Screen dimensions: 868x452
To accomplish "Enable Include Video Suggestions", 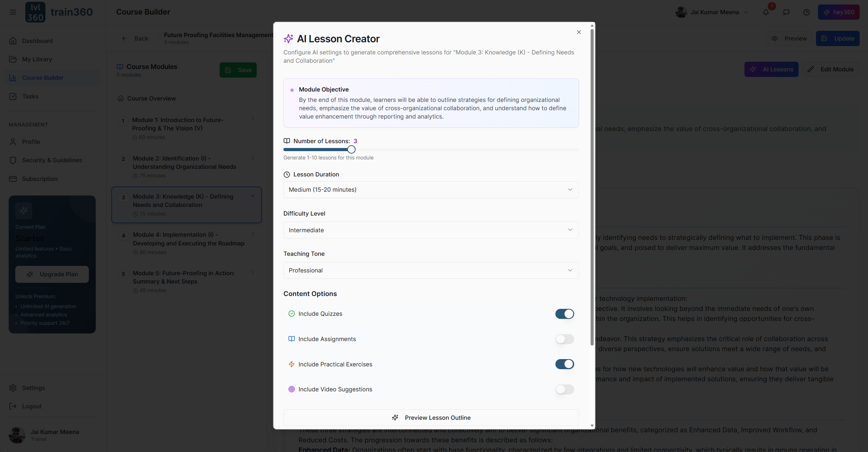I will 564,389.
